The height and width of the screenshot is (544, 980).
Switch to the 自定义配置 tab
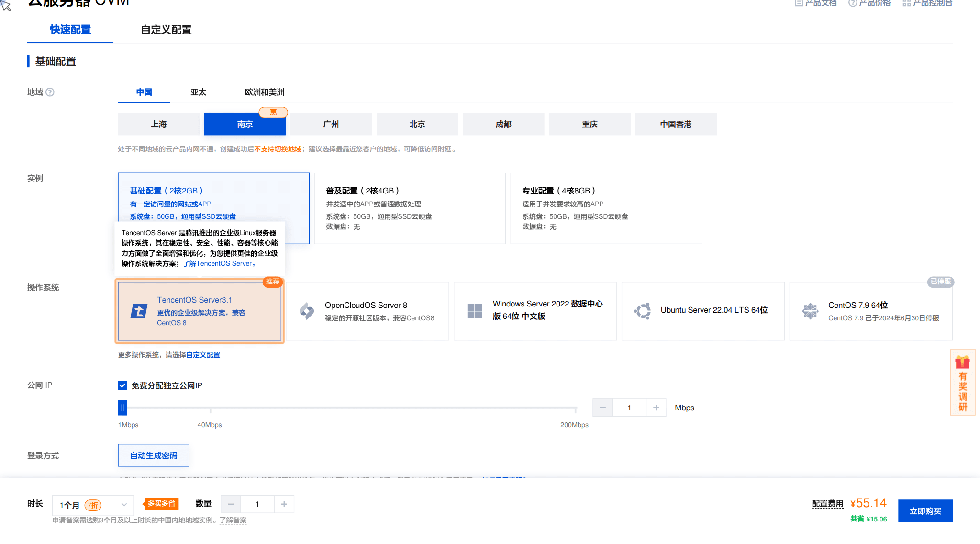pyautogui.click(x=166, y=30)
